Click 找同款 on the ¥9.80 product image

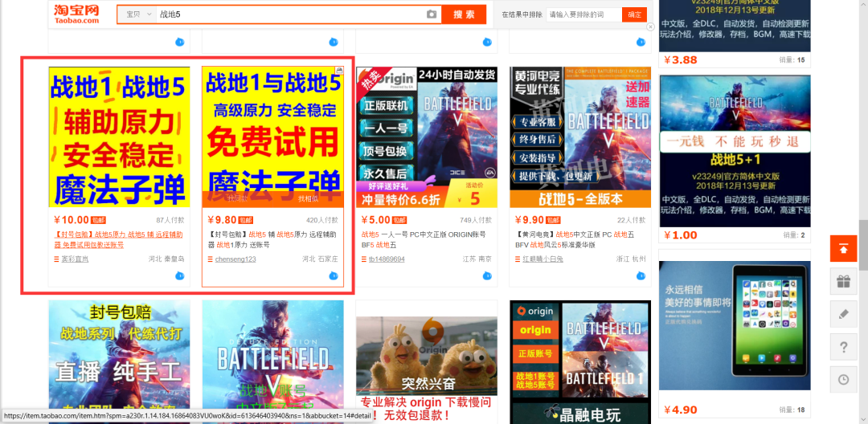(237, 199)
